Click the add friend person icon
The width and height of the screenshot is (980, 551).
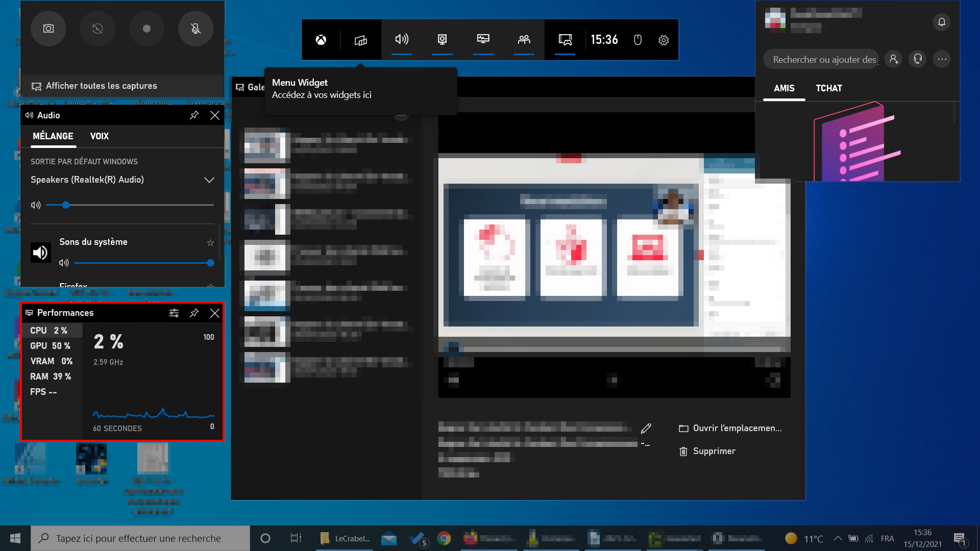click(893, 59)
